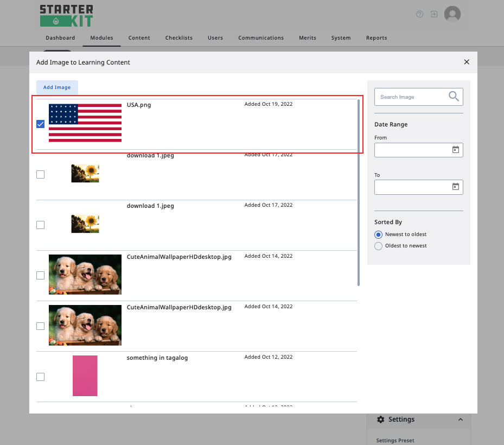The image size is (504, 445).
Task: Open the Users tab
Action: [x=215, y=37]
